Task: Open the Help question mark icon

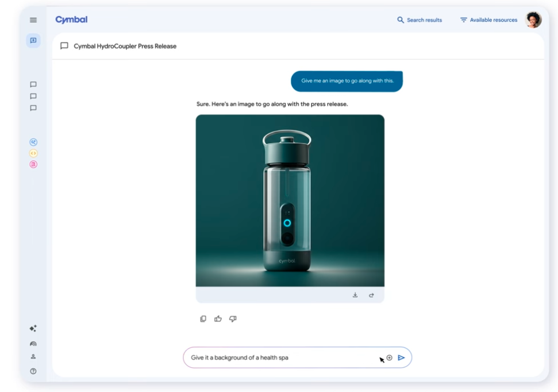Action: click(33, 371)
